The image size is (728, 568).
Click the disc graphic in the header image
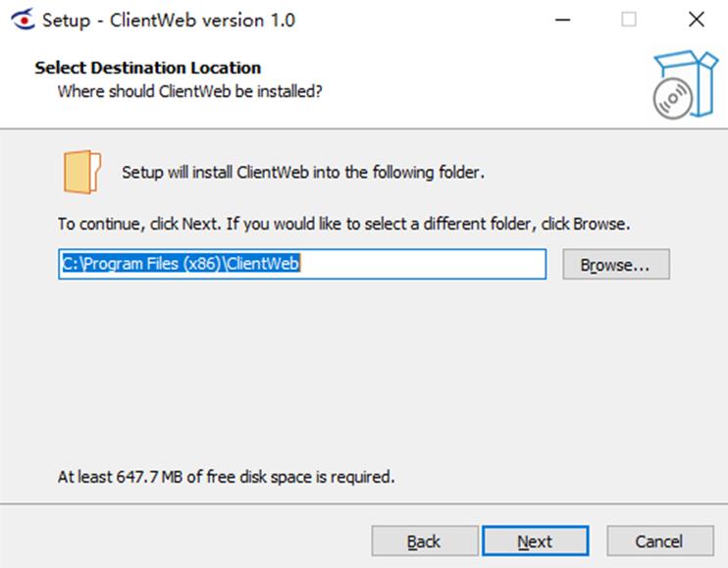pyautogui.click(x=673, y=99)
